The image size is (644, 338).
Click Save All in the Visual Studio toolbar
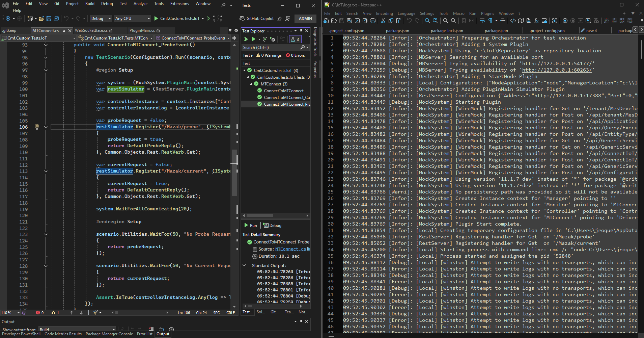(x=56, y=19)
